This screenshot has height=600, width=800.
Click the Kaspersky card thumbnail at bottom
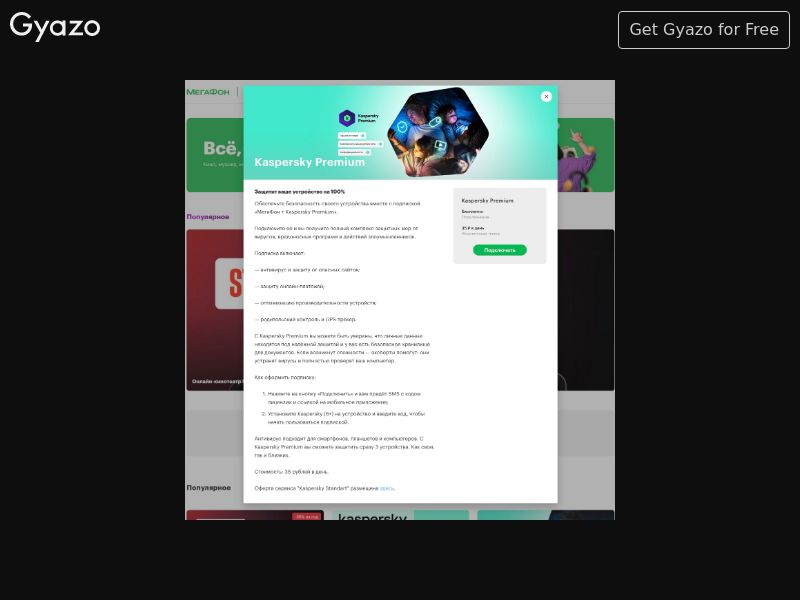tap(401, 515)
